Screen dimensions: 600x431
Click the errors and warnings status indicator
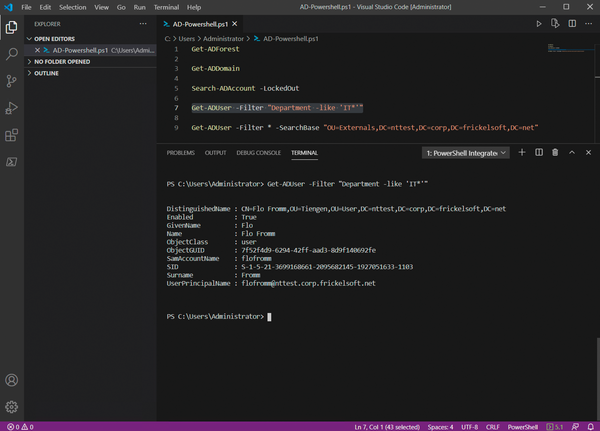pyautogui.click(x=20, y=427)
